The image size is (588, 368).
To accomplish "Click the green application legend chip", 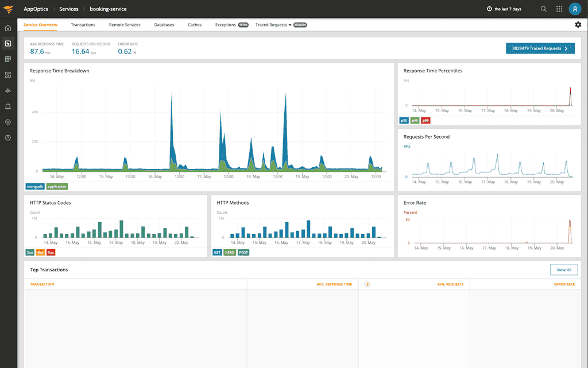I will click(x=57, y=186).
